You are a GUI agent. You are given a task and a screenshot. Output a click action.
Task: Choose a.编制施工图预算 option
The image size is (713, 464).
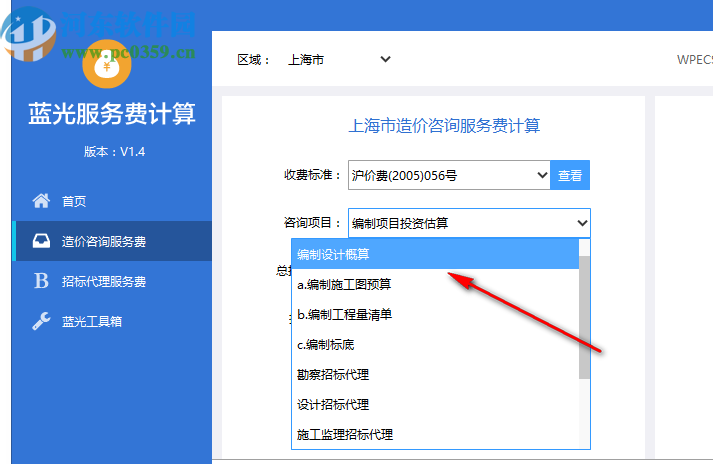[435, 284]
